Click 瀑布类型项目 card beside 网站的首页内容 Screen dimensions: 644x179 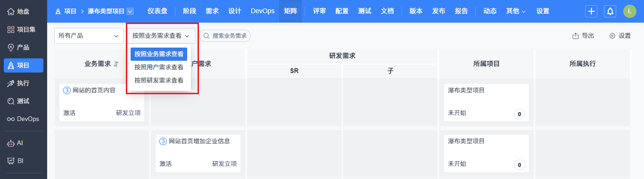(487, 102)
